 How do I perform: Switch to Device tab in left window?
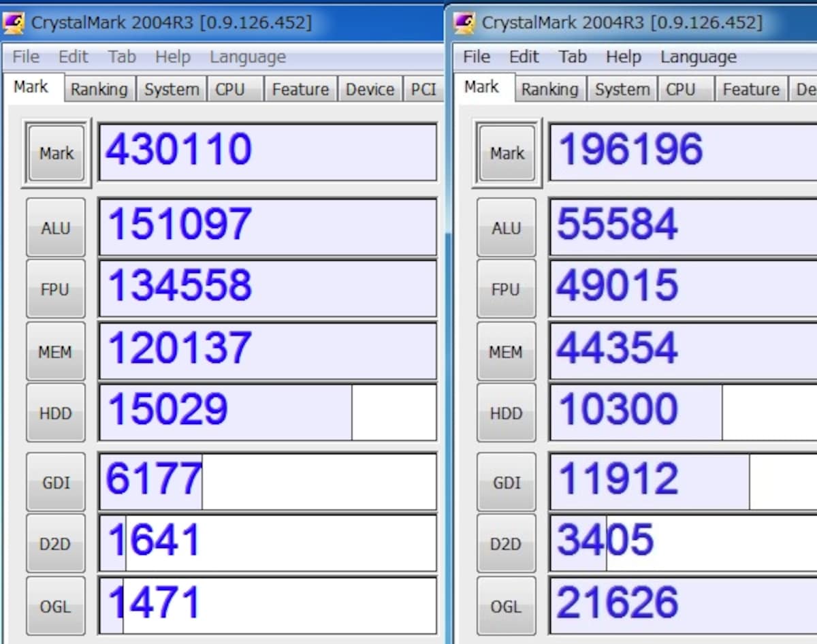point(370,89)
